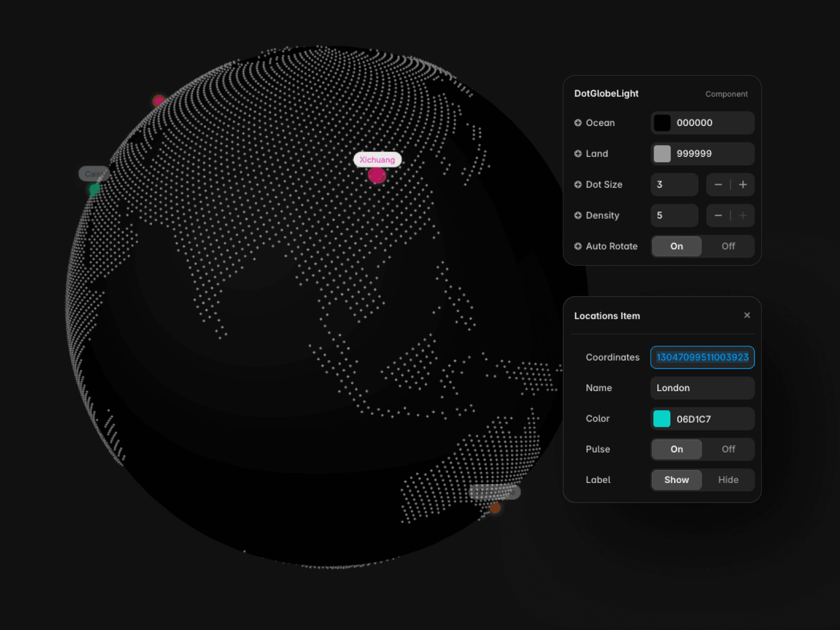This screenshot has height=630, width=840.
Task: Click the plus icon beside Dot Size
Action: tap(577, 185)
